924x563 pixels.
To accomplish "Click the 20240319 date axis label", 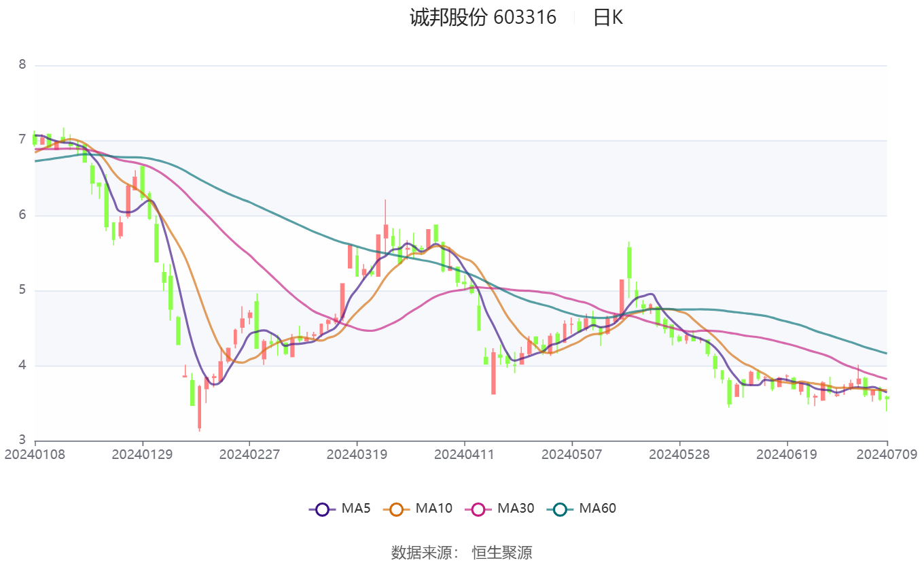I will pyautogui.click(x=357, y=454).
